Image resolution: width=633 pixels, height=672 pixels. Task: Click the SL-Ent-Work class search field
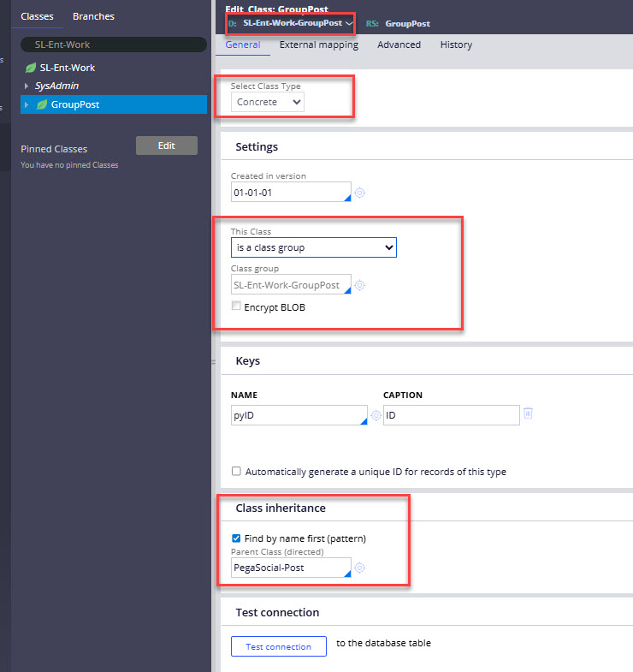coord(114,45)
